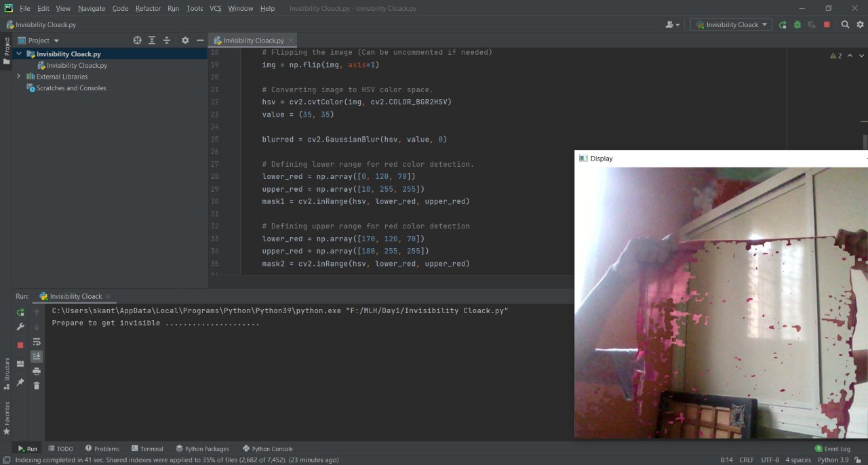Select the Rerun program icon in Run panel
868x465 pixels.
[20, 312]
